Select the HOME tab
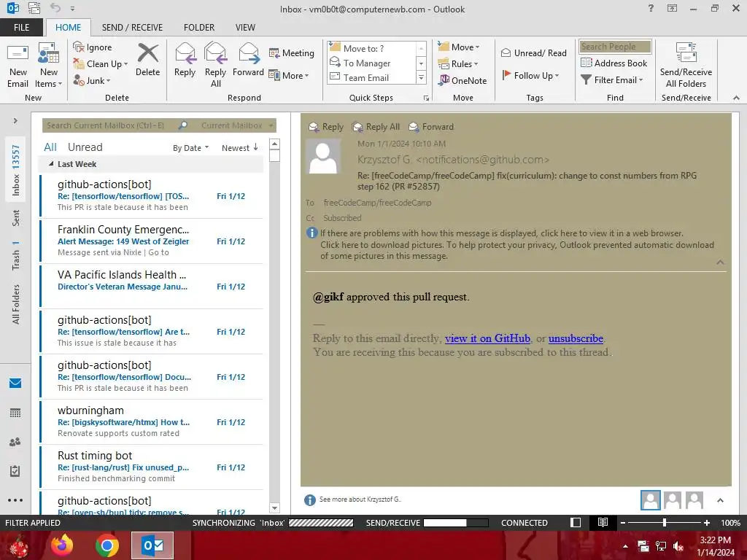This screenshot has height=560, width=747. (68, 27)
